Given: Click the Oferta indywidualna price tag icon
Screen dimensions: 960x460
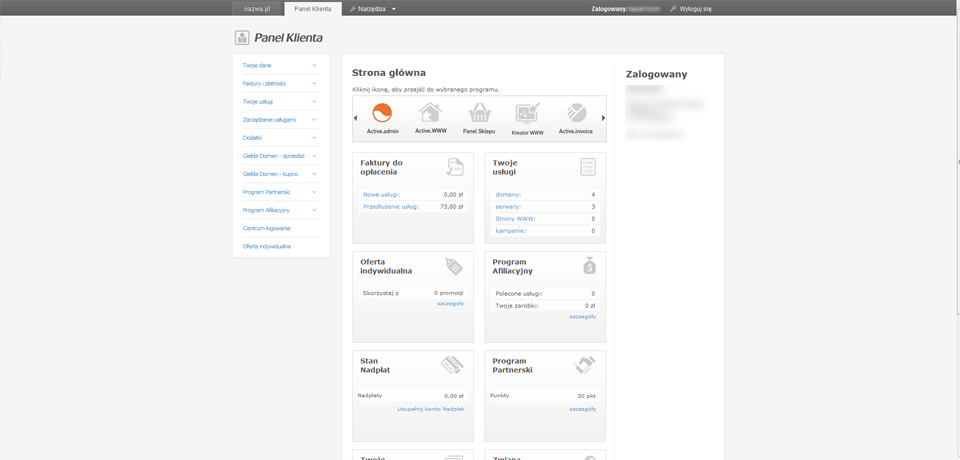Looking at the screenshot, I should (454, 266).
